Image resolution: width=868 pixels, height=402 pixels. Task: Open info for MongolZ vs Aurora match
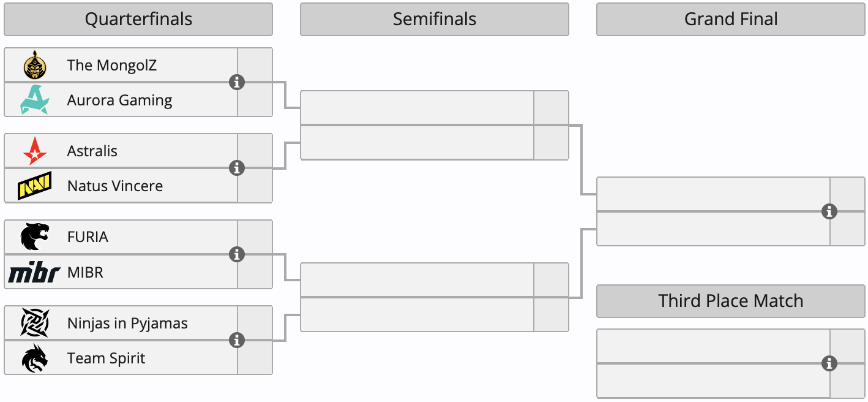click(x=237, y=82)
